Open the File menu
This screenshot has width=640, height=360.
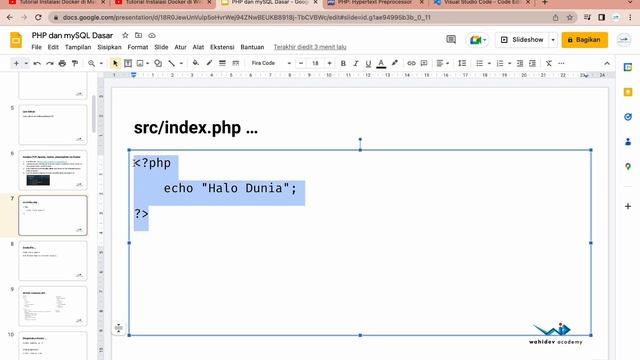click(36, 47)
